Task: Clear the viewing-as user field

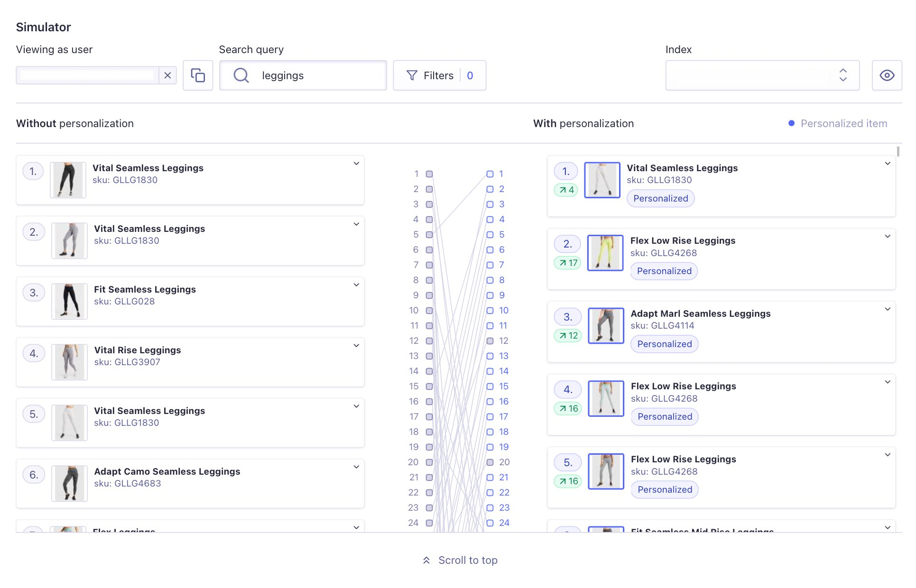Action: click(167, 75)
